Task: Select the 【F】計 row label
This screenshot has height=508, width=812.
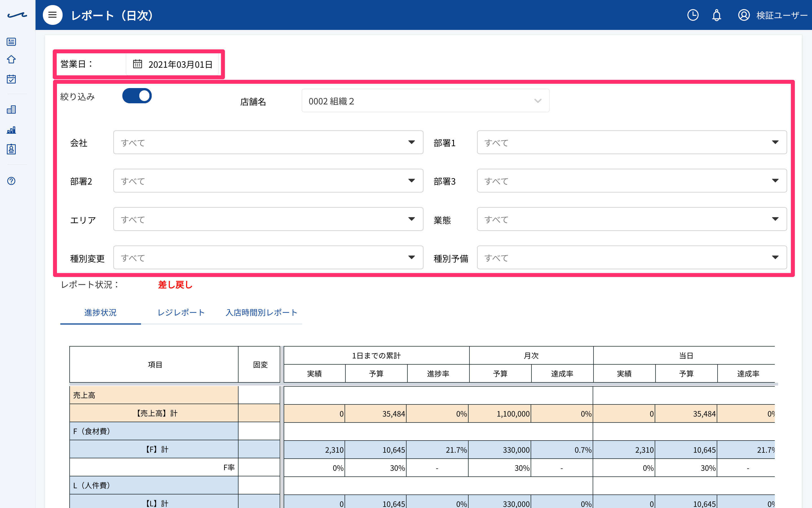Action: click(154, 450)
